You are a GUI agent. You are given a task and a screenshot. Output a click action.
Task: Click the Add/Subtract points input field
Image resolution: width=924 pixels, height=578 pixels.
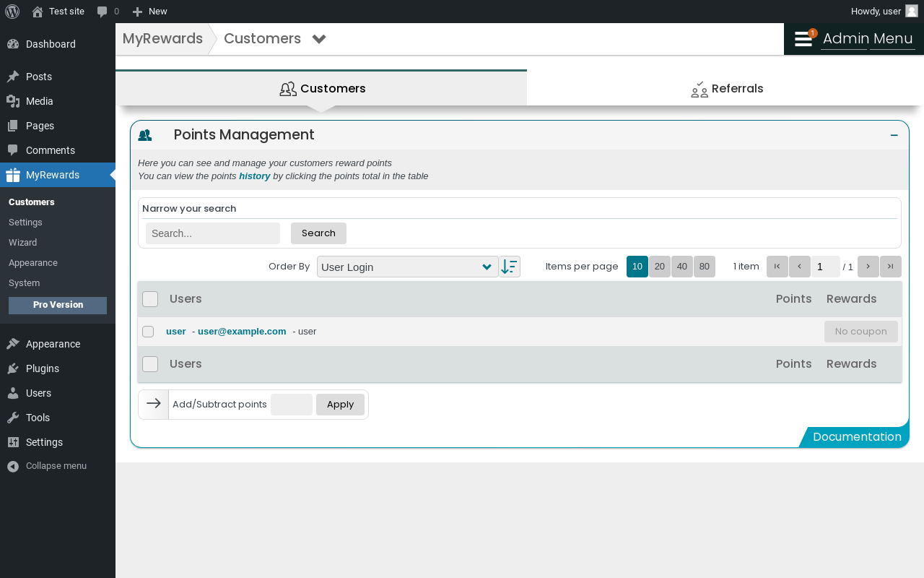point(292,405)
